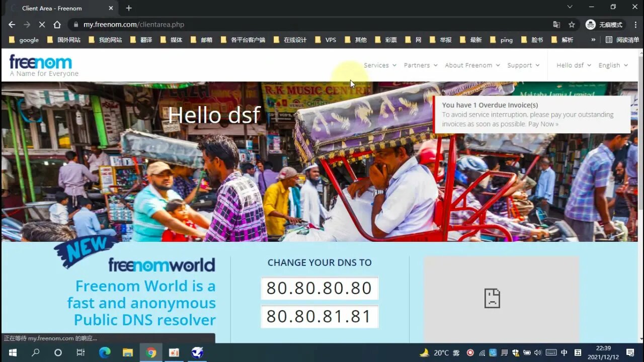Launch Microsoft Edge from the taskbar

click(x=104, y=352)
